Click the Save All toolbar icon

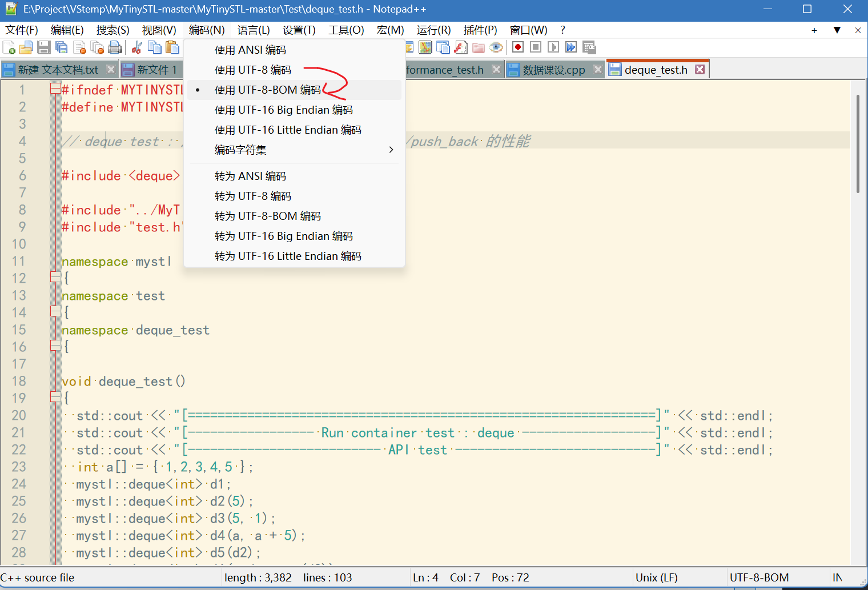(x=62, y=47)
